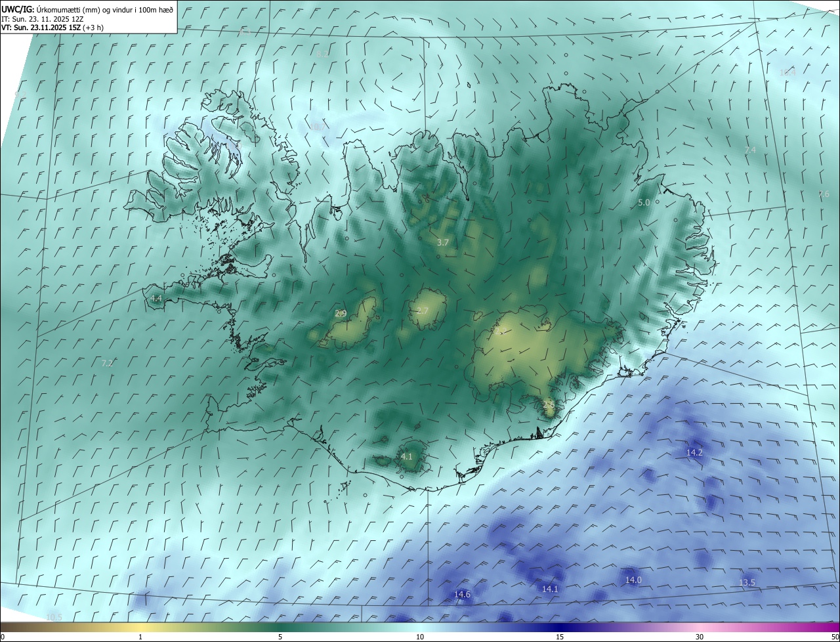Click the colorbar tick label 5
The image size is (840, 642).
280,637
